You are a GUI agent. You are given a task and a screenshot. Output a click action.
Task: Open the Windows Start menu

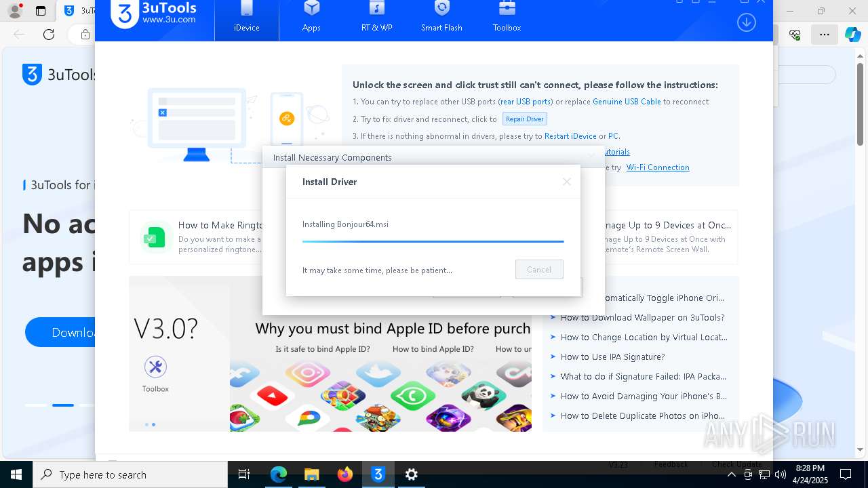pos(16,474)
